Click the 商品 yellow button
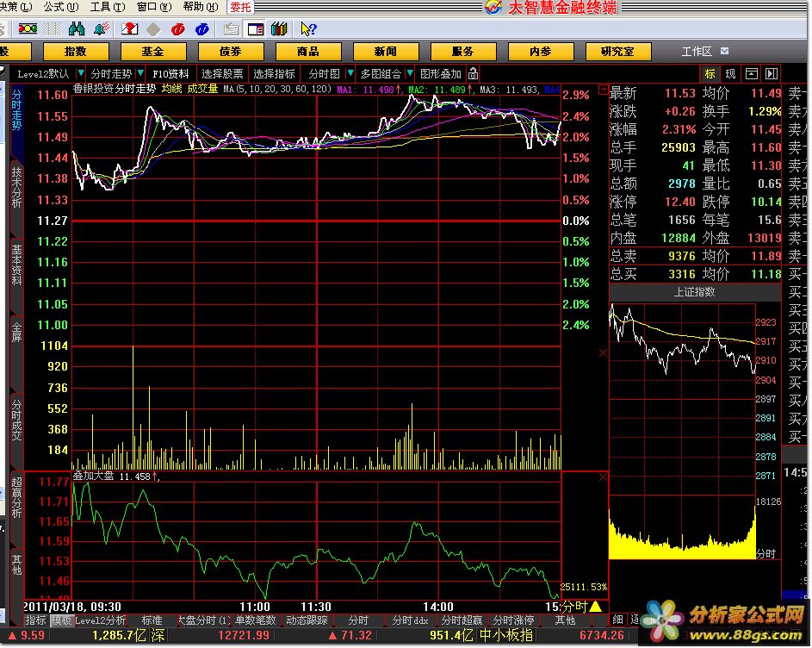Viewport: 812px width, 648px height. [308, 52]
